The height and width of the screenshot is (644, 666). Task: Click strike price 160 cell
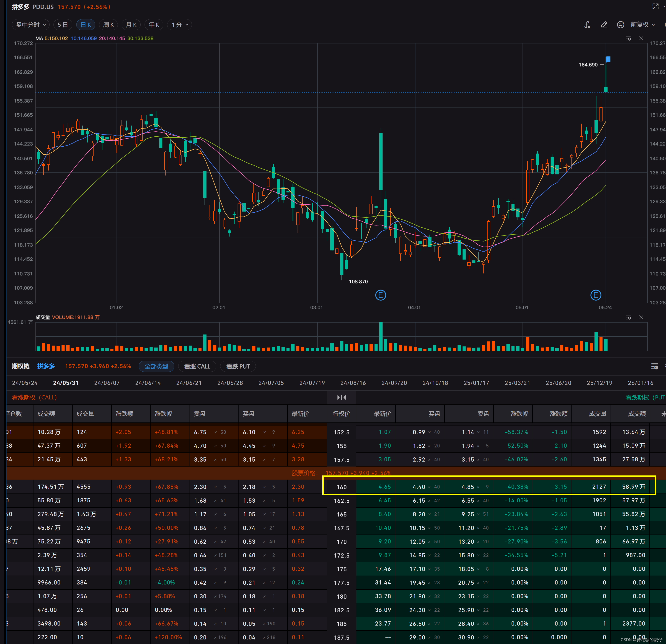[341, 487]
